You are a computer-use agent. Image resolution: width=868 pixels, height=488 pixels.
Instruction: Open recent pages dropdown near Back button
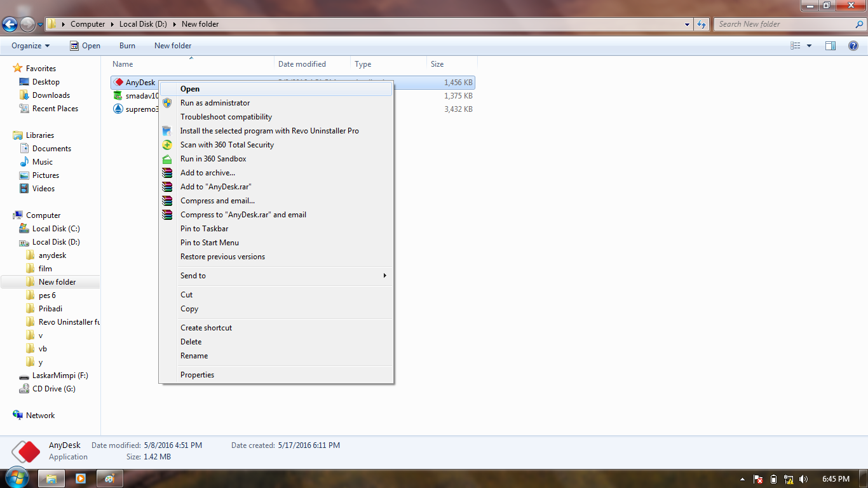[x=40, y=25]
